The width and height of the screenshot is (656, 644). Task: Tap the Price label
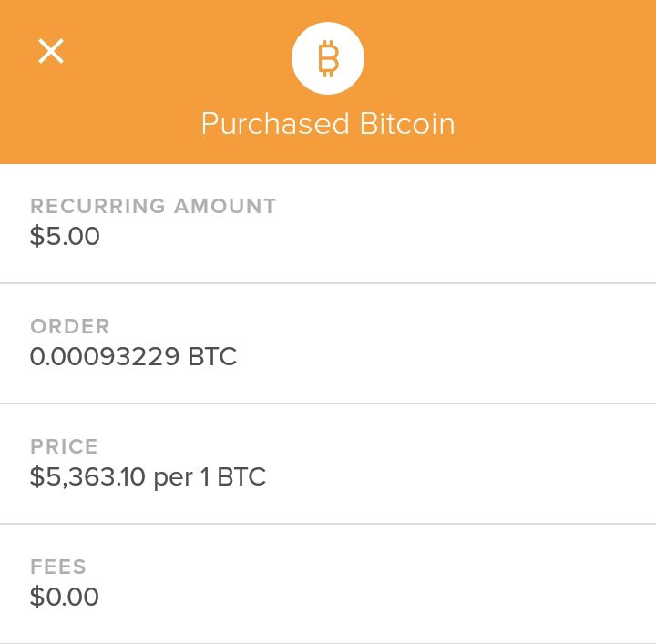tap(64, 446)
